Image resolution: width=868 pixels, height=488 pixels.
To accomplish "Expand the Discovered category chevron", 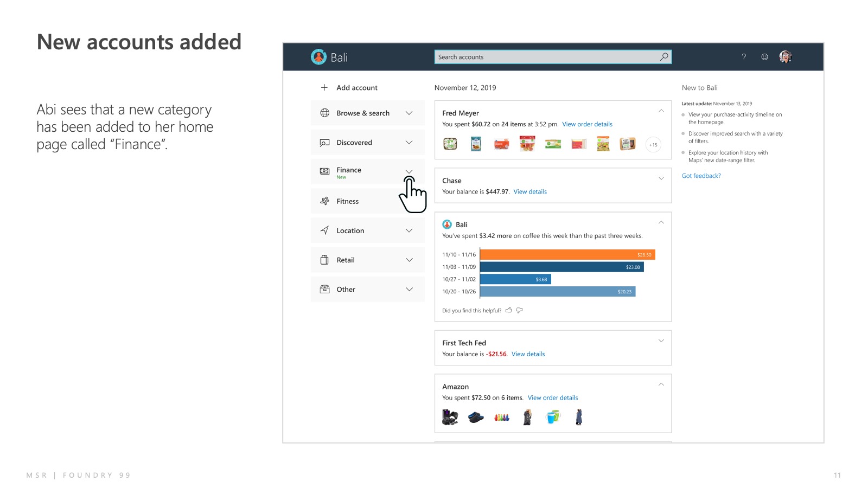I will 409,143.
